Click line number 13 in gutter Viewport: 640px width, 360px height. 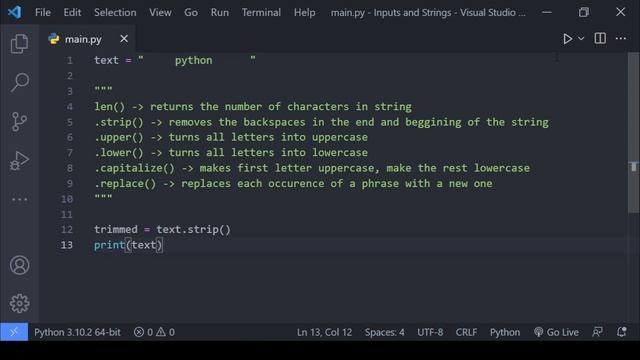[67, 245]
